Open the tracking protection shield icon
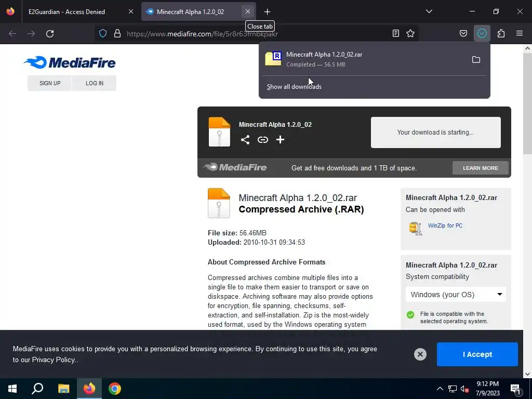 103,34
